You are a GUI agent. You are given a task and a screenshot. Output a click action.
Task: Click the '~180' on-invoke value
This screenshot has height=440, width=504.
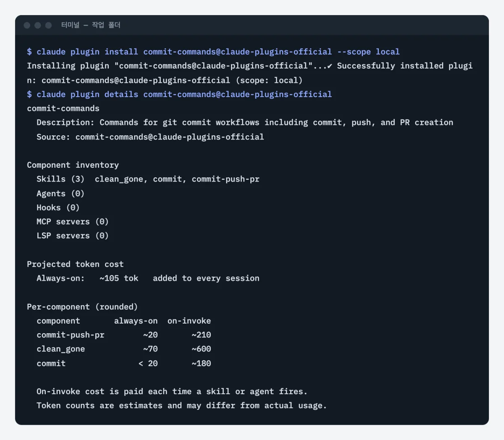tap(201, 364)
